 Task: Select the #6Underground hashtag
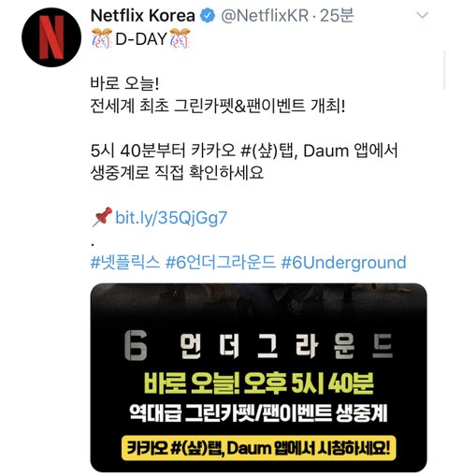click(343, 262)
